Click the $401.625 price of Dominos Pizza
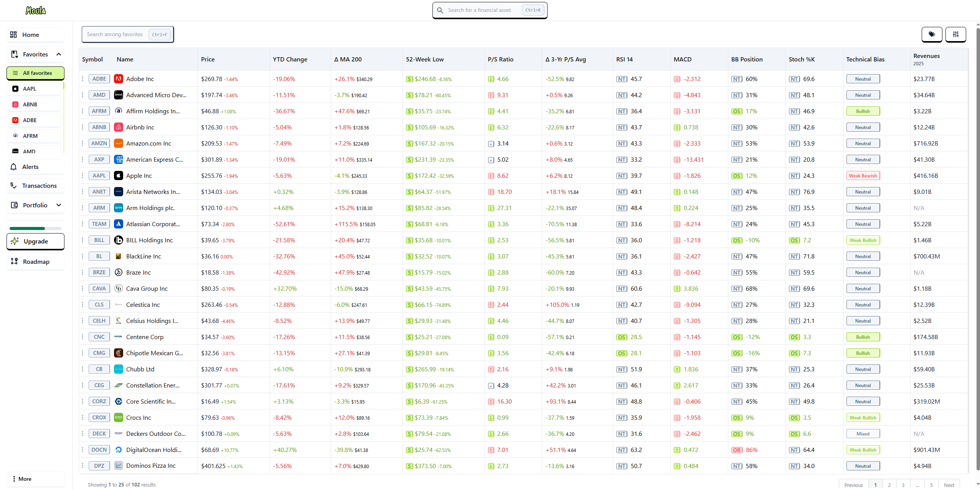 click(x=213, y=466)
